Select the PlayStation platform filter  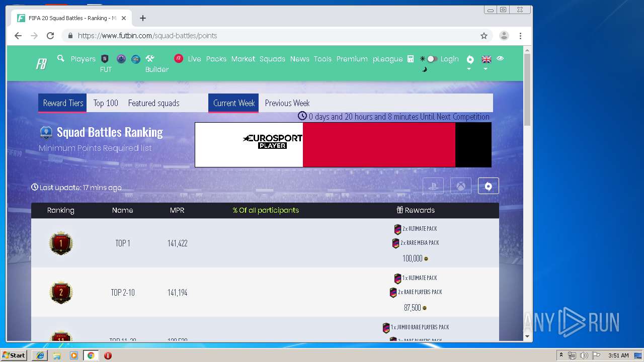[433, 186]
